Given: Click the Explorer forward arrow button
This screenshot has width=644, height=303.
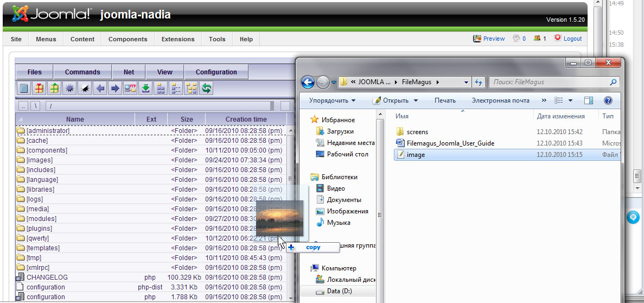Looking at the screenshot, I should [323, 82].
